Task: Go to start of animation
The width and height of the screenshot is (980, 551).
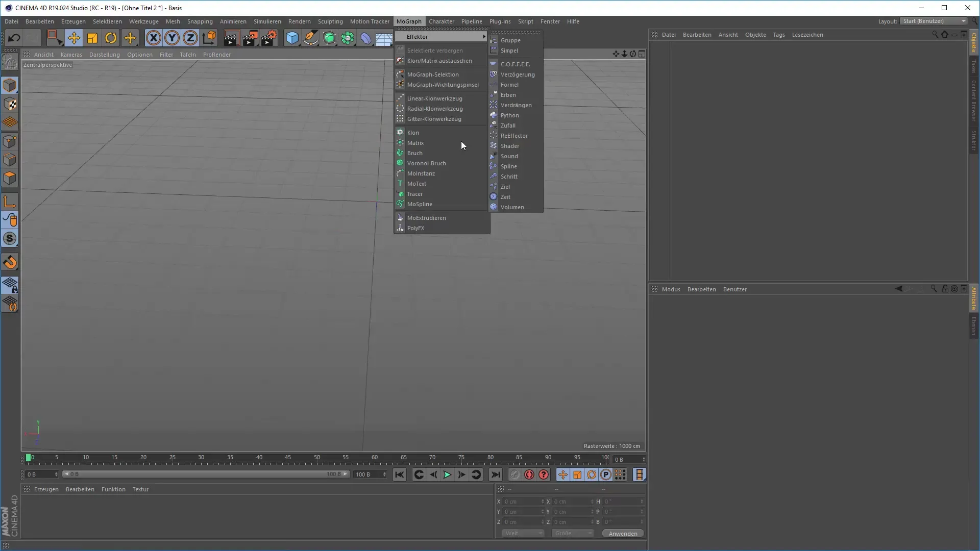Action: coord(400,475)
